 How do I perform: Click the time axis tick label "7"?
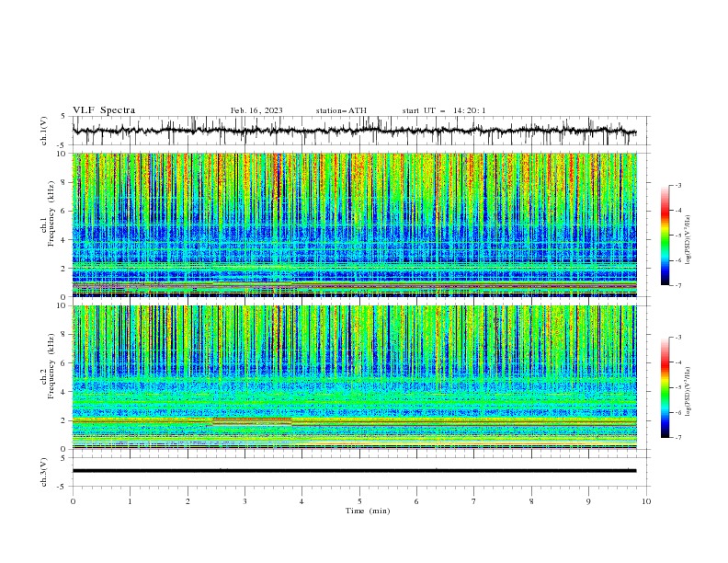coord(474,501)
